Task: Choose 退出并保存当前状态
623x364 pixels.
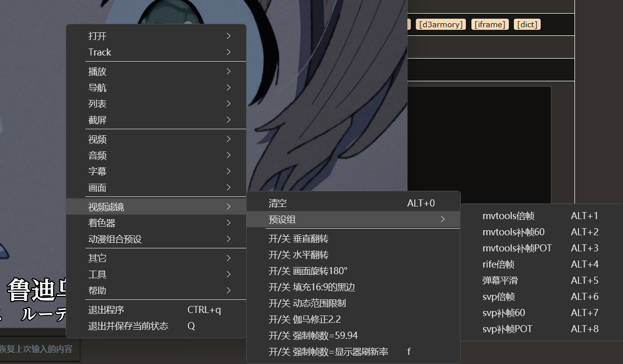Action: pos(156,326)
